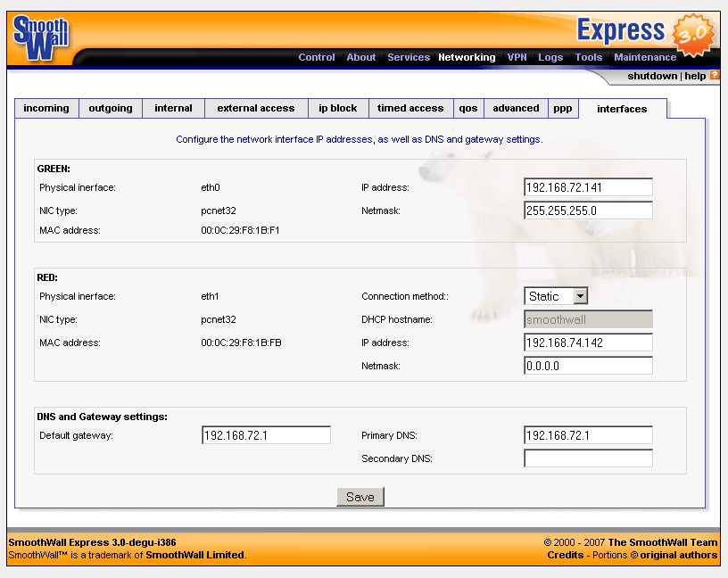Click the eth0 physical interface value

coord(211,187)
